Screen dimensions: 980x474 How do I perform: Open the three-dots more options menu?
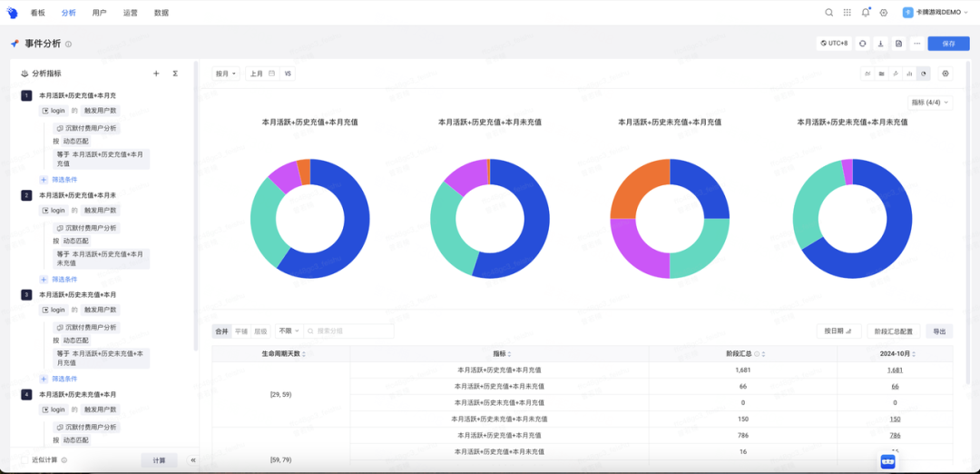[916, 44]
